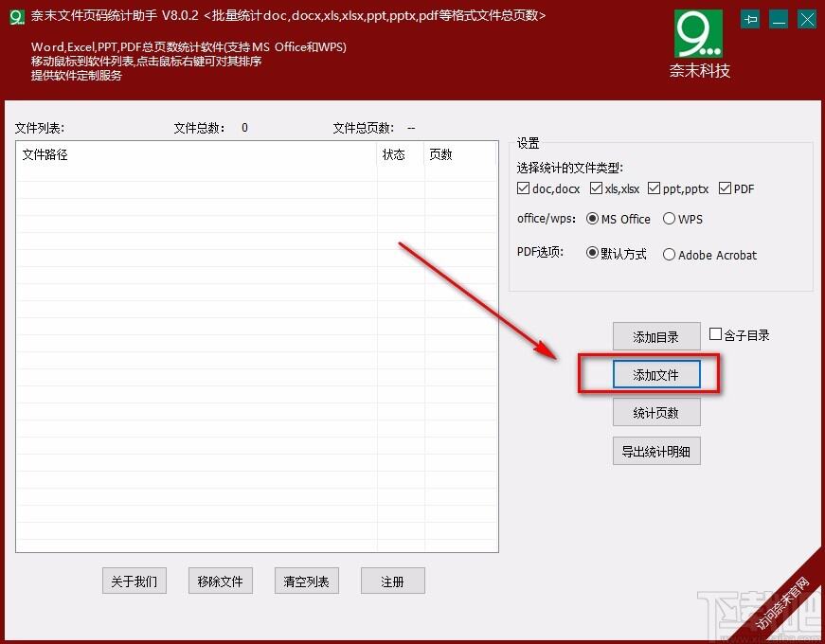Click the app logo icon in title bar

pyautogui.click(x=17, y=17)
